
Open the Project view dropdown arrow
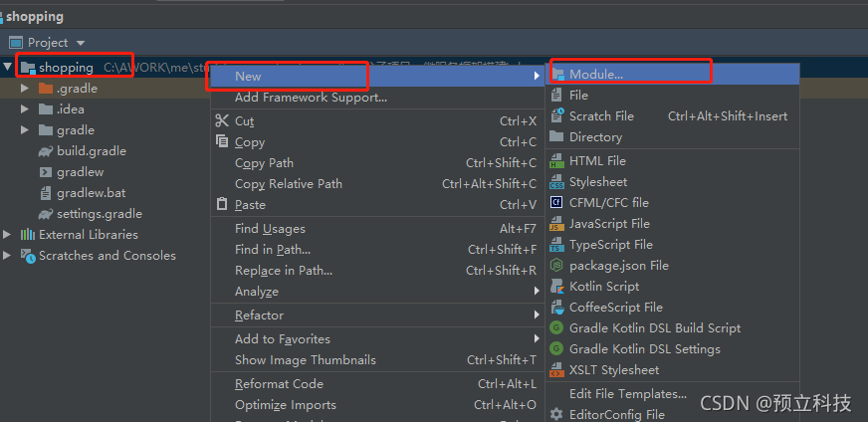(81, 43)
